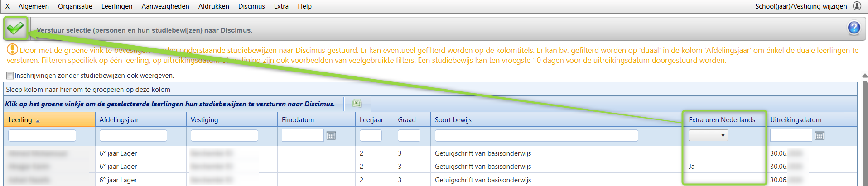868x186 pixels.
Task: Click the green checkmark to send selection
Action: [x=15, y=29]
